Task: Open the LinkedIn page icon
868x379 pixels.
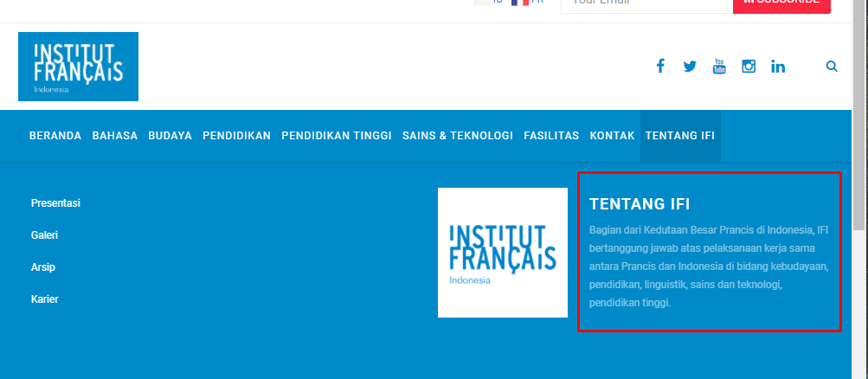Action: tap(778, 67)
